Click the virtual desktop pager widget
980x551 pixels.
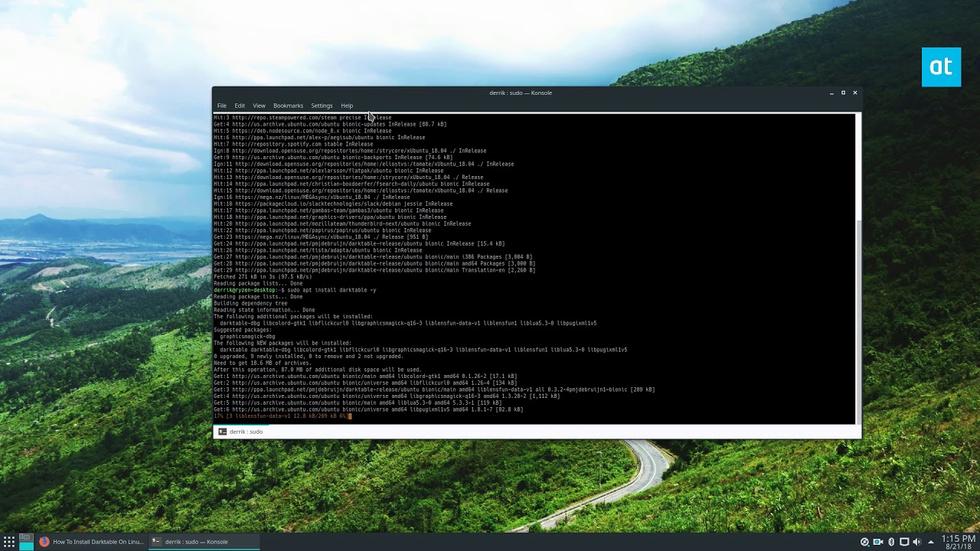[26, 542]
